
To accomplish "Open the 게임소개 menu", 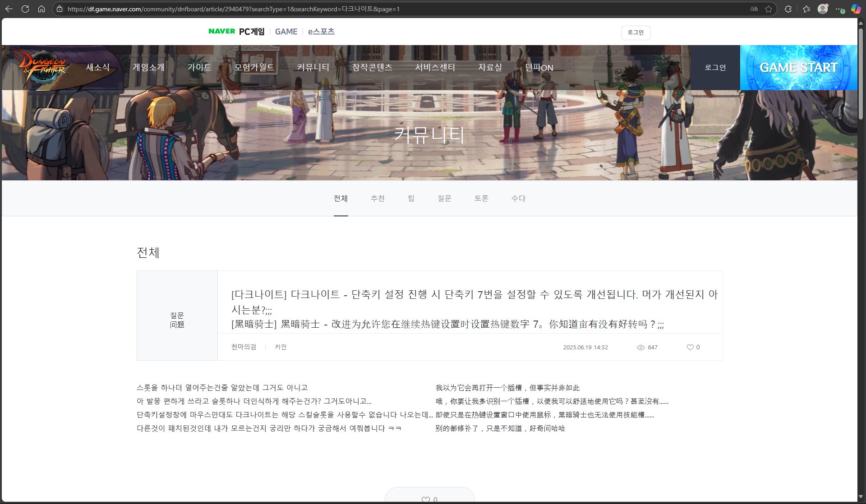I will coord(148,68).
